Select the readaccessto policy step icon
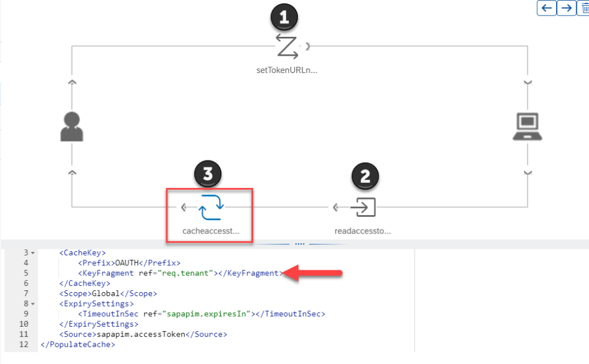The image size is (589, 364). click(363, 207)
